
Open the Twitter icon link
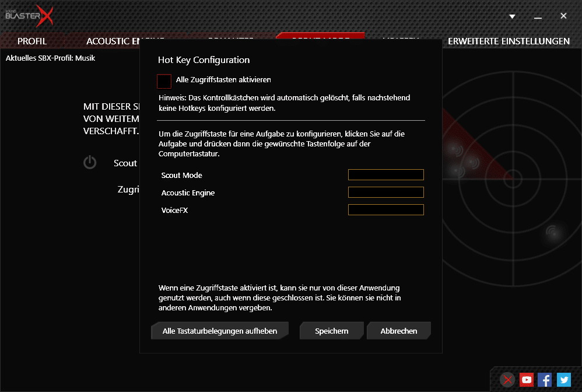tap(563, 380)
